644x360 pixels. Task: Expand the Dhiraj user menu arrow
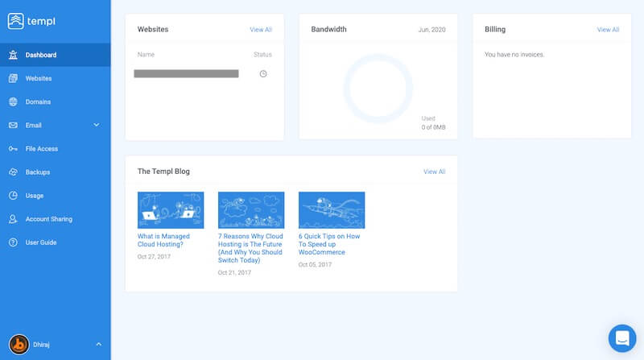click(x=98, y=344)
